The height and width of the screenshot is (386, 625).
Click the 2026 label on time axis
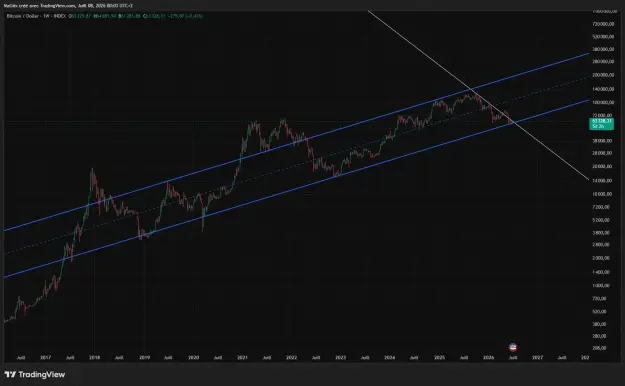(488, 358)
